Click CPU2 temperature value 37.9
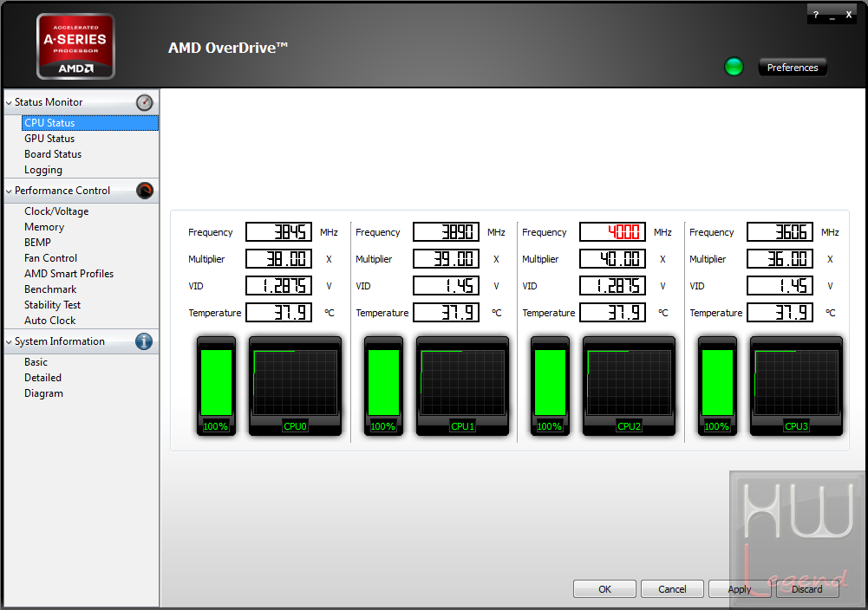This screenshot has height=610, width=868. click(x=613, y=313)
